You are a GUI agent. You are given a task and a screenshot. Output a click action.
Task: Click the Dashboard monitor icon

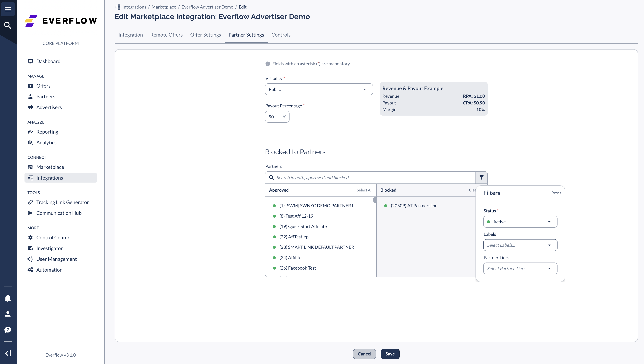click(x=30, y=61)
